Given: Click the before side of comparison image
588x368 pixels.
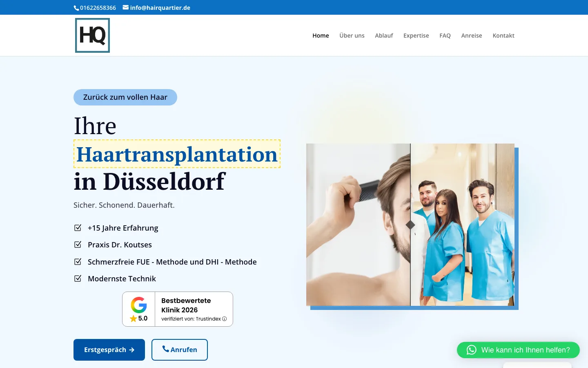Looking at the screenshot, I should pos(358,224).
